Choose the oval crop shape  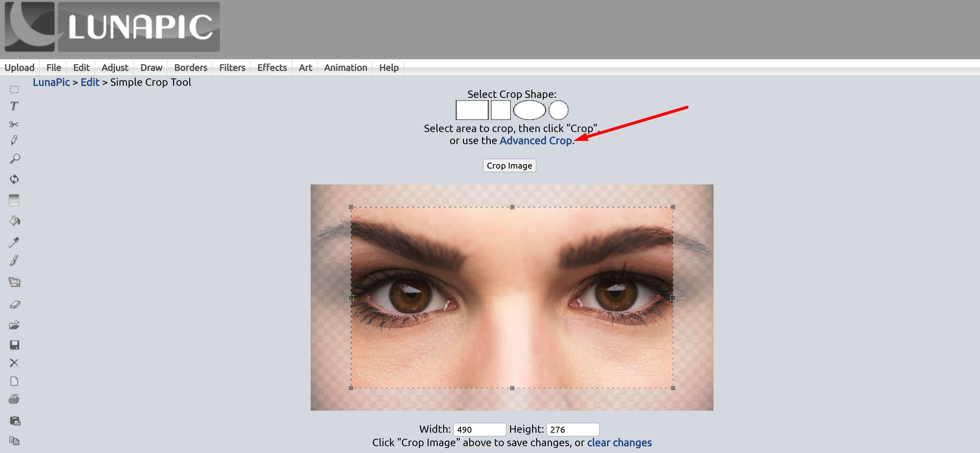529,110
